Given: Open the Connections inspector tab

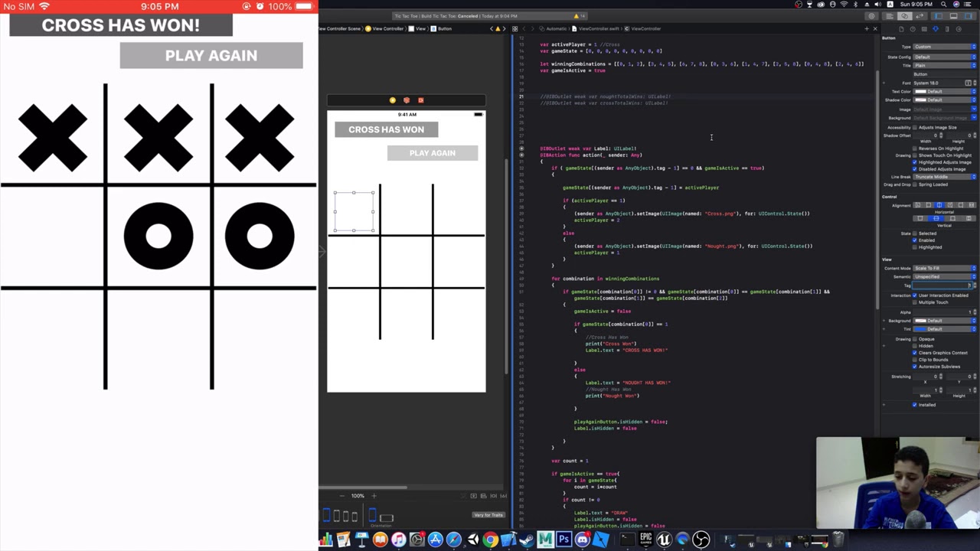Looking at the screenshot, I should (959, 29).
